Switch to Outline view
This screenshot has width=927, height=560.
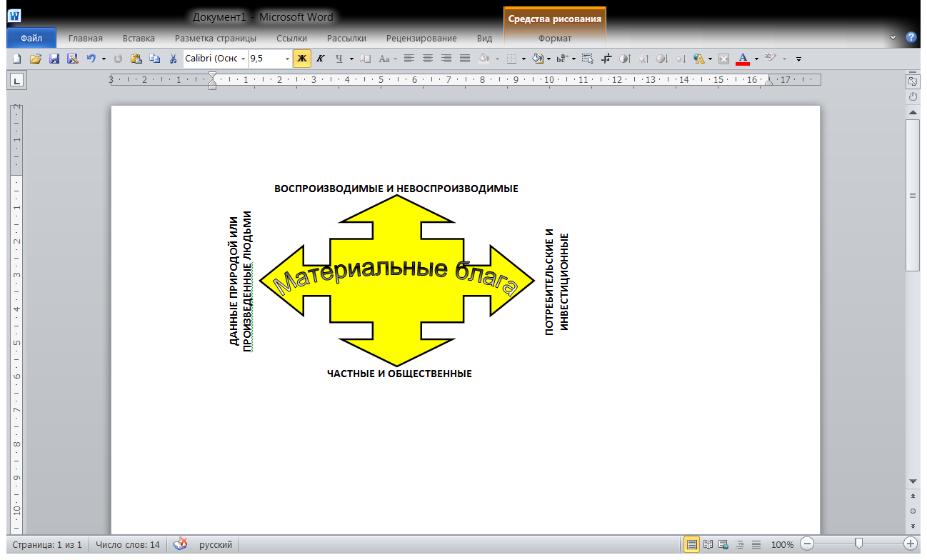[x=740, y=544]
